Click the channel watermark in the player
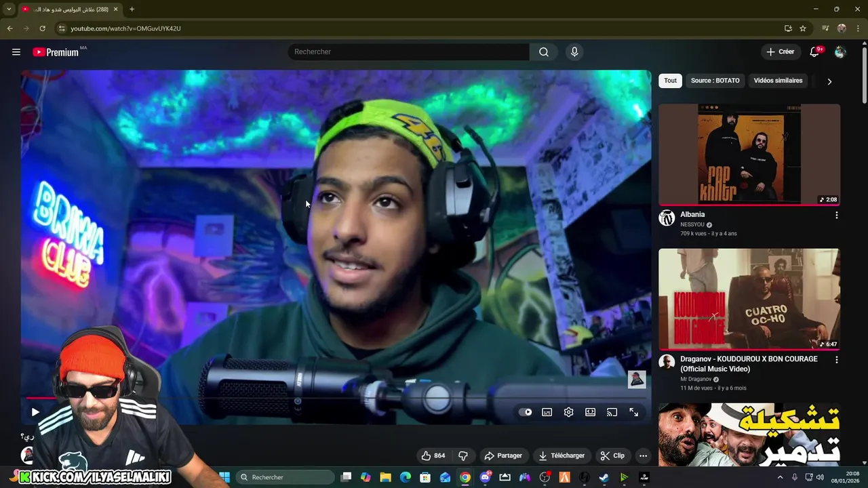The width and height of the screenshot is (868, 488). coord(637,380)
